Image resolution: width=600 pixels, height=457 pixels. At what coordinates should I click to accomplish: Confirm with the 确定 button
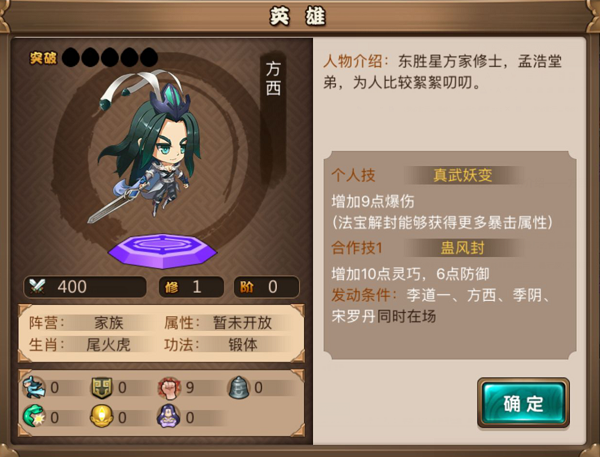(x=523, y=403)
